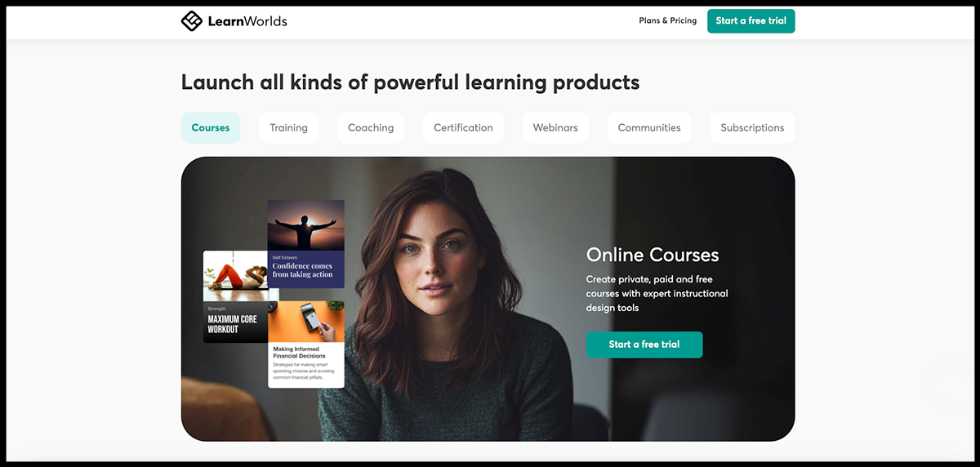
Task: Click the orange card-reader payment image
Action: click(306, 322)
